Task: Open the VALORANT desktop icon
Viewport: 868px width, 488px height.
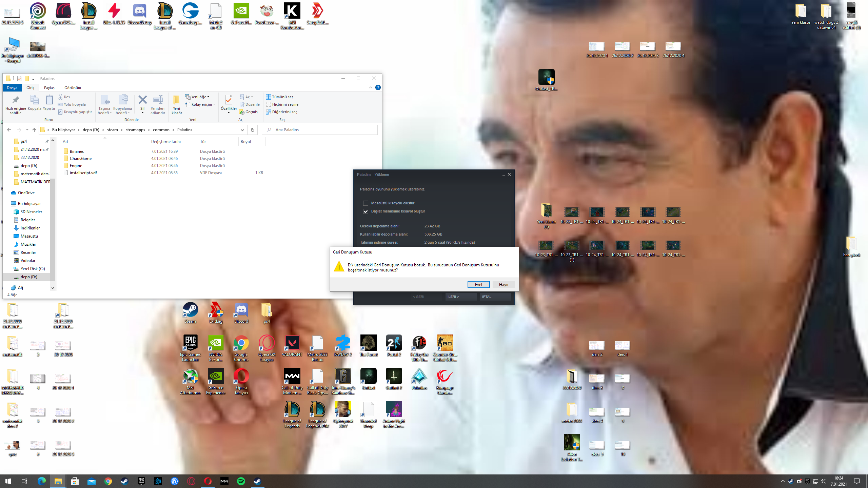Action: click(292, 346)
